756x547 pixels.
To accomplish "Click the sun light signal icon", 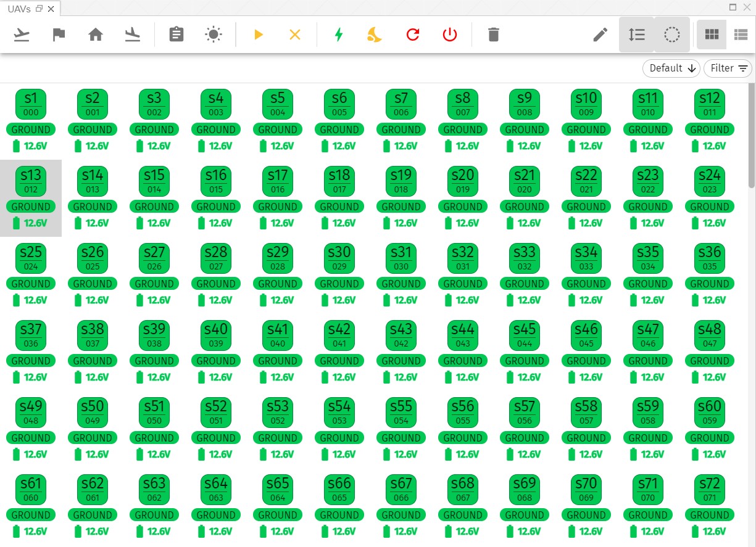I will click(214, 35).
